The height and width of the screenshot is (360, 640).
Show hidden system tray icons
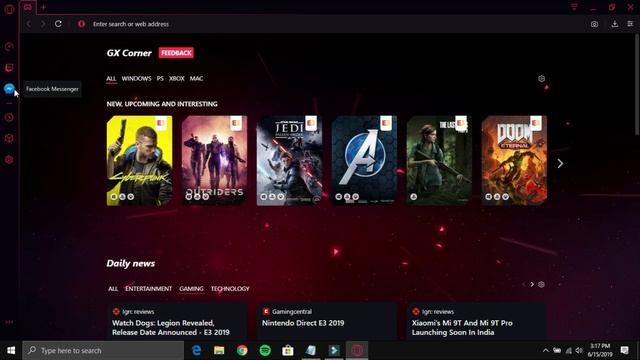click(x=546, y=351)
